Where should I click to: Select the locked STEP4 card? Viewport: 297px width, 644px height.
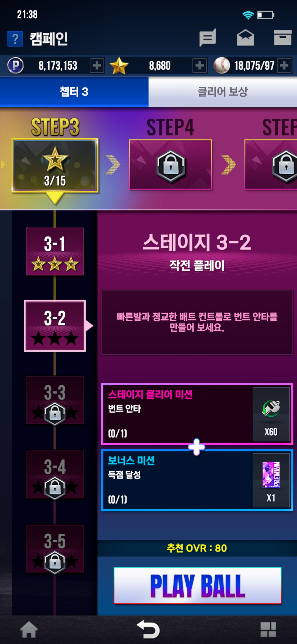[x=170, y=165]
